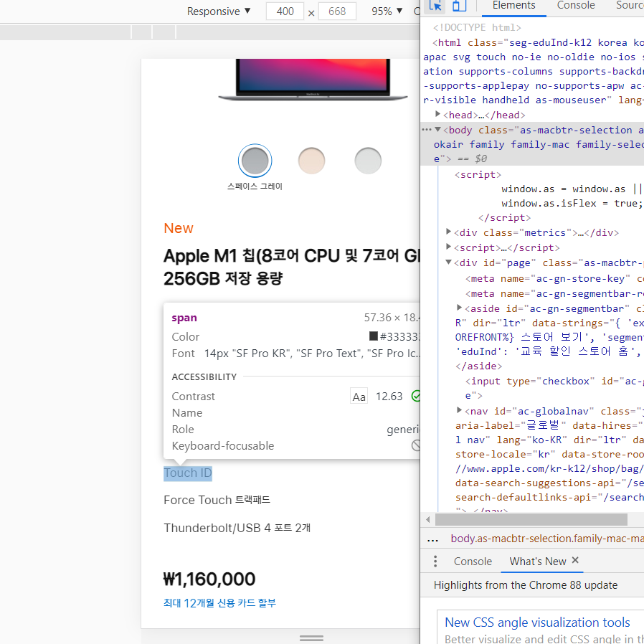The height and width of the screenshot is (644, 644).
Task: Click scroll-left arrow of DOM tree scrollbar
Action: tap(427, 519)
